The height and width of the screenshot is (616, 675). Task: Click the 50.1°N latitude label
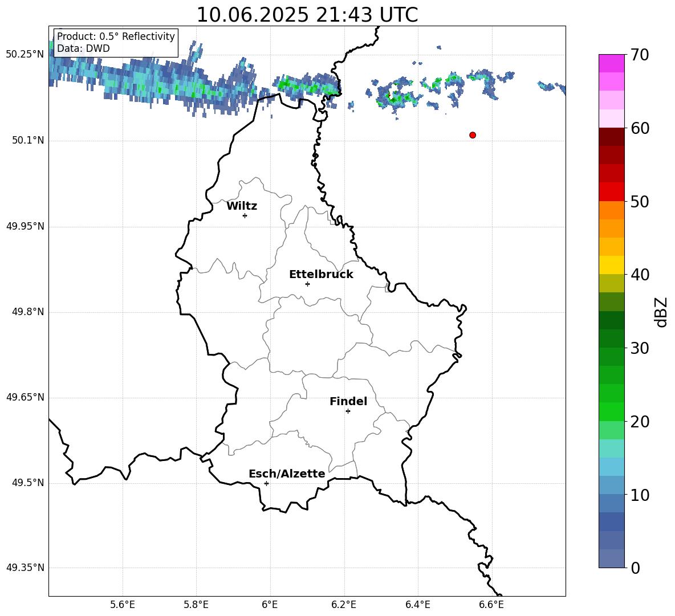pyautogui.click(x=28, y=141)
